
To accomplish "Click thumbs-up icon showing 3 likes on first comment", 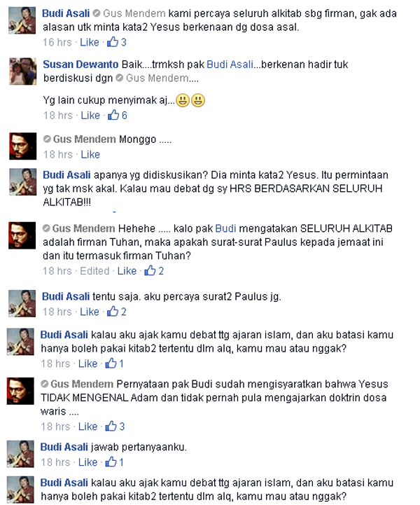I will pyautogui.click(x=113, y=42).
